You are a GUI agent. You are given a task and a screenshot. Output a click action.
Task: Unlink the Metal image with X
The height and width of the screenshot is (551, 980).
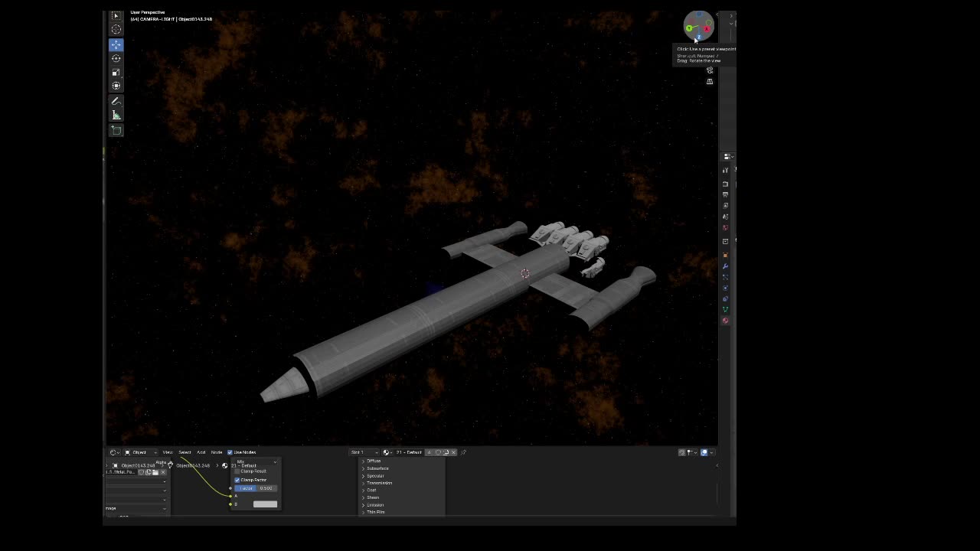163,472
